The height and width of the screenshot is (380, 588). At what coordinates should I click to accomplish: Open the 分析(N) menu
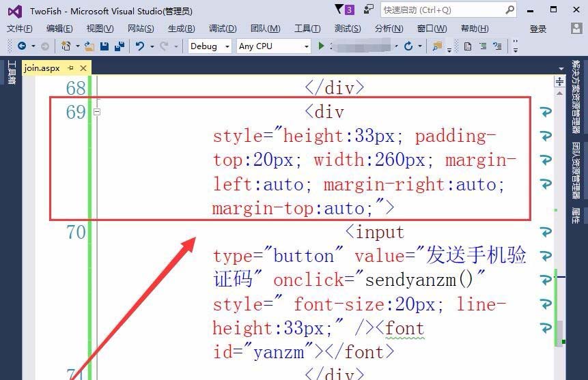389,29
